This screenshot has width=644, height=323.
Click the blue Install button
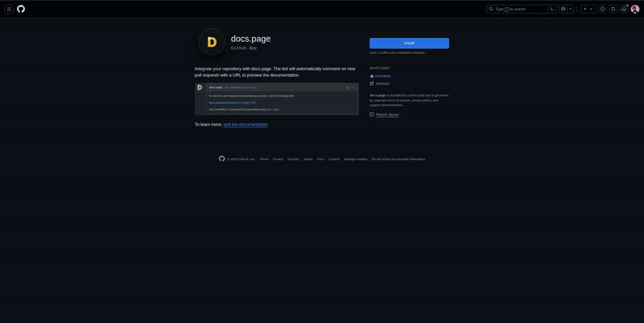click(409, 43)
